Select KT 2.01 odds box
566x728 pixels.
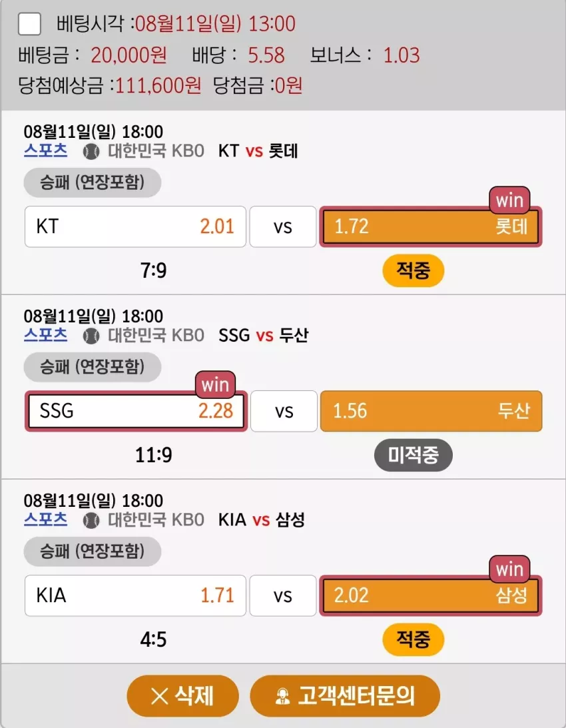click(135, 226)
